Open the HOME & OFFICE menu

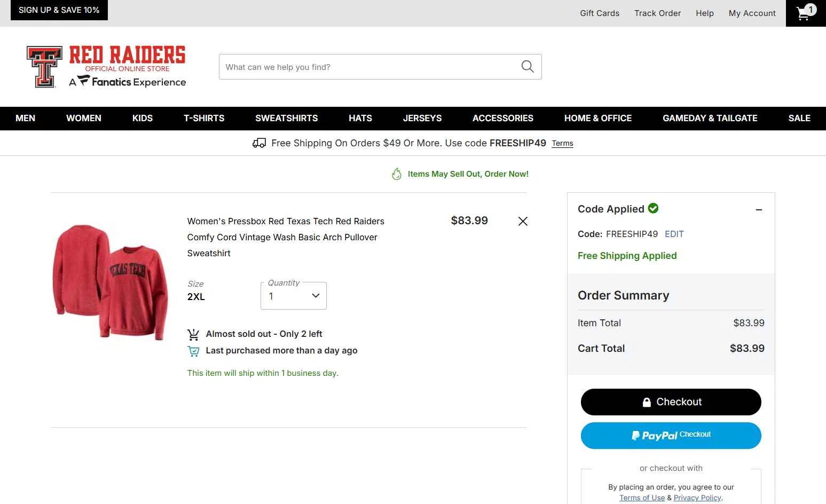(598, 118)
